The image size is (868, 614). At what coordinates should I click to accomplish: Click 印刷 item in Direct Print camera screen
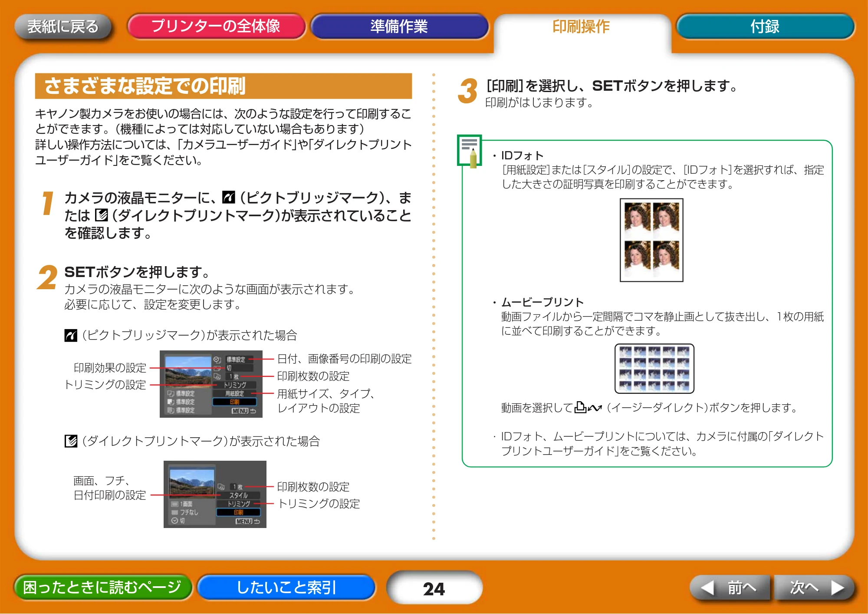click(x=238, y=512)
